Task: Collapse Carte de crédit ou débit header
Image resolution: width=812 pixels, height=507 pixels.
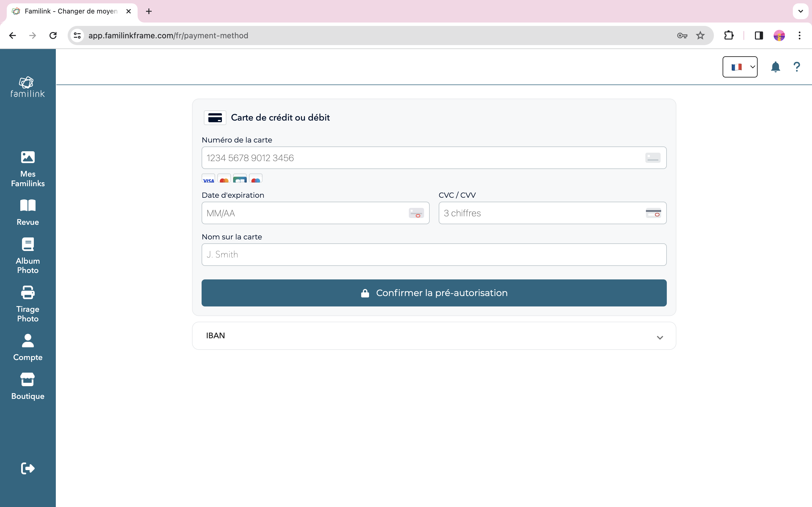Action: [280, 118]
